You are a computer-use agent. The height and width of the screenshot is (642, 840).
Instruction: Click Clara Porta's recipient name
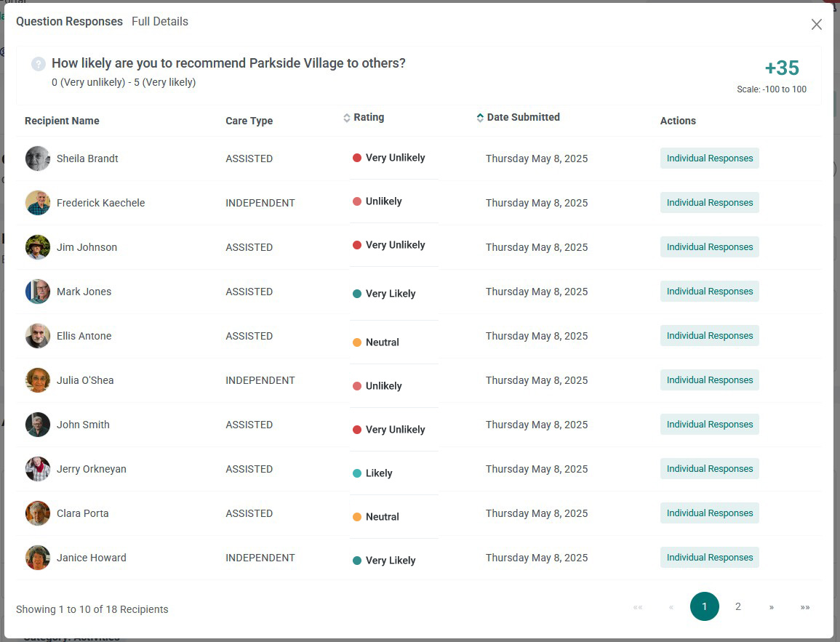tap(82, 513)
